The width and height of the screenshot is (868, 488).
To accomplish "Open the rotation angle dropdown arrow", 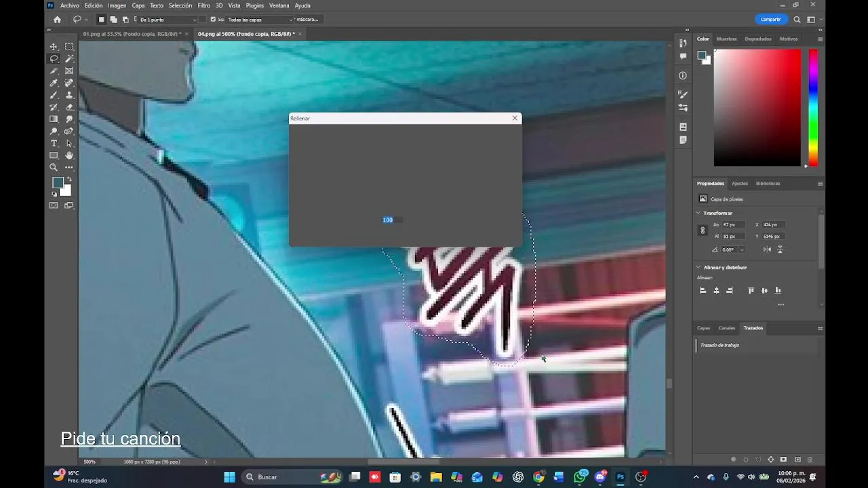I will (742, 249).
